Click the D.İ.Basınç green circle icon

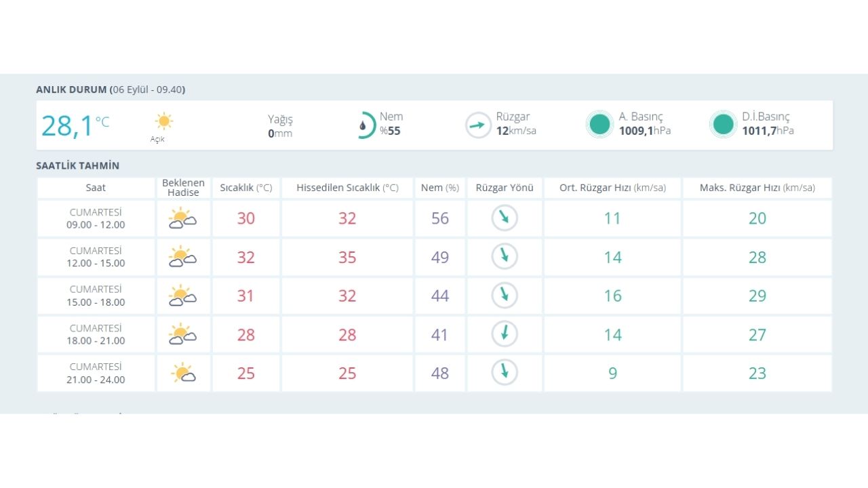click(x=724, y=125)
